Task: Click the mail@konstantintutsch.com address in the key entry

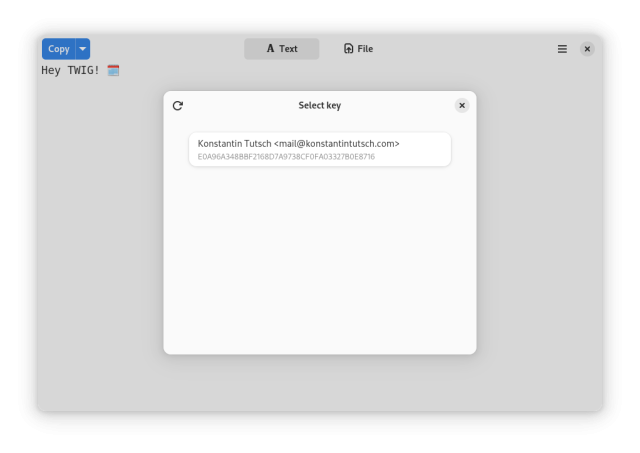Action: [x=337, y=144]
